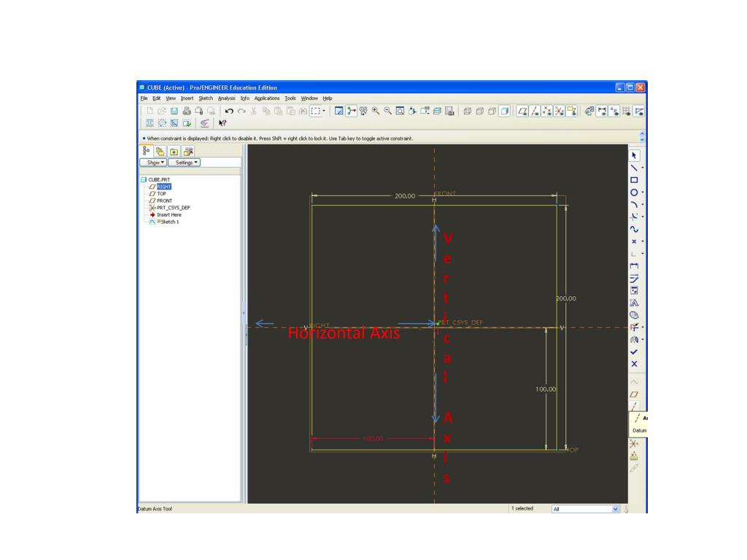
Task: Open the Edit menu
Action: (156, 98)
